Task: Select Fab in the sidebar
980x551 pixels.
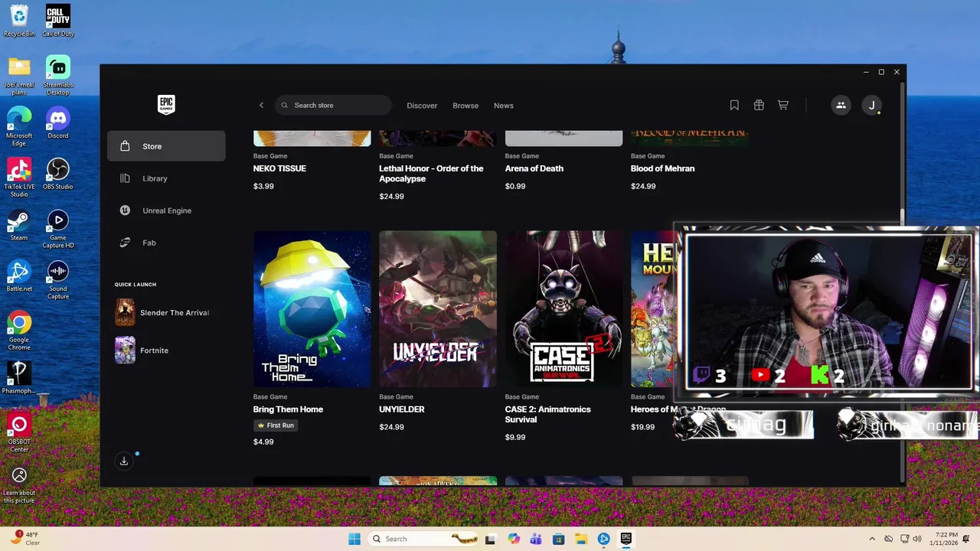Action: pos(166,243)
